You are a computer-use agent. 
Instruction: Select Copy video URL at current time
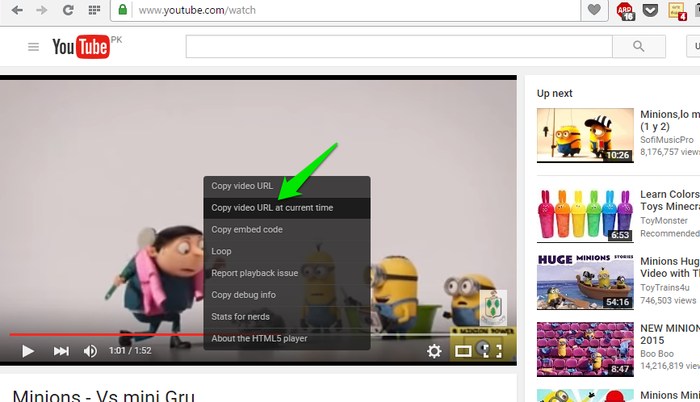[x=287, y=208]
